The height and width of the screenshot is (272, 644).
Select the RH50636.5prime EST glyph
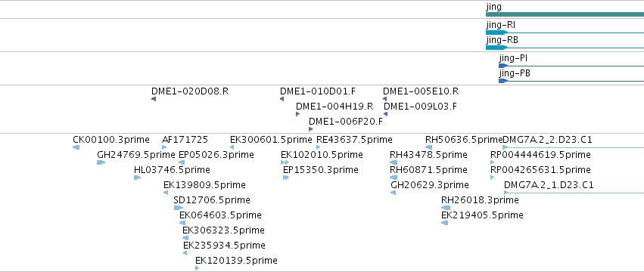point(428,147)
